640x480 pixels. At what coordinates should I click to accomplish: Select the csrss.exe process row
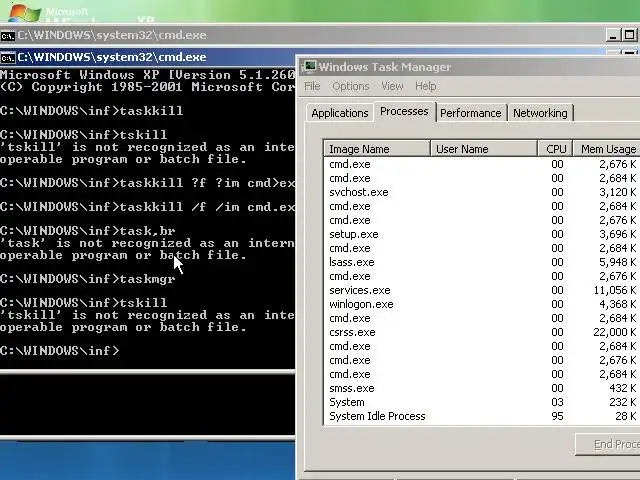pos(482,332)
